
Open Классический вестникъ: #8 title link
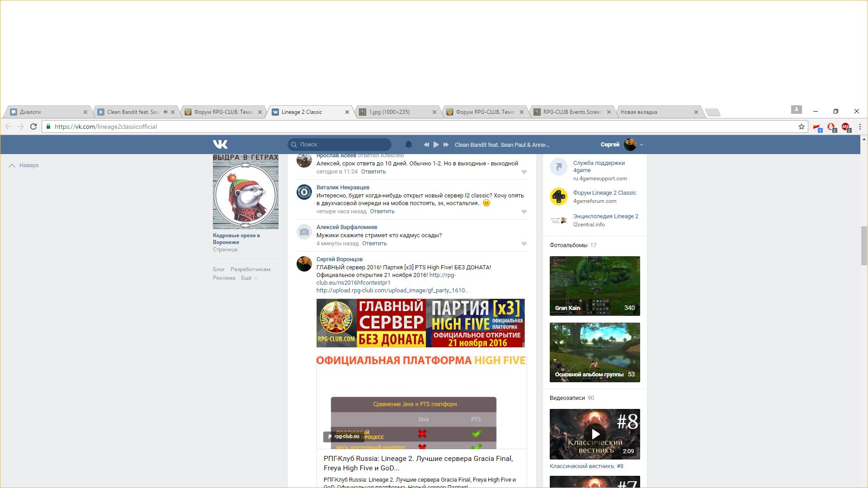586,466
